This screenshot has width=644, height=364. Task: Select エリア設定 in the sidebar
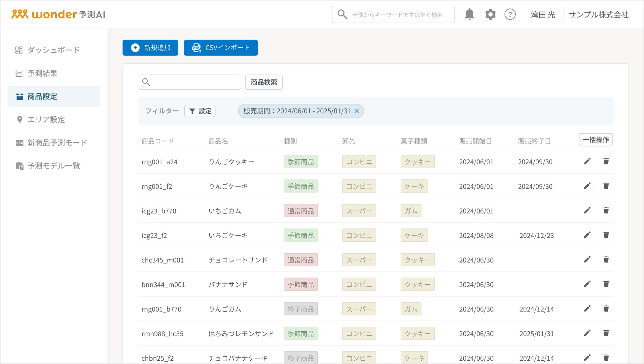46,119
